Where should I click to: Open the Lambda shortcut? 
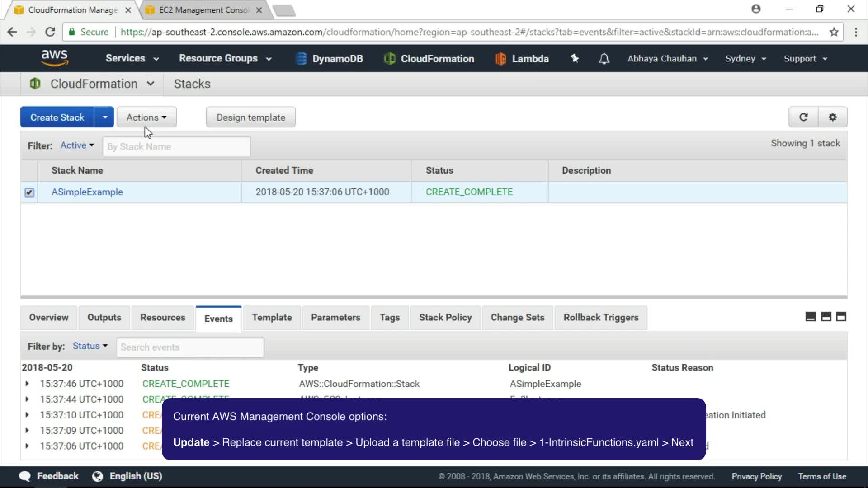click(x=522, y=59)
